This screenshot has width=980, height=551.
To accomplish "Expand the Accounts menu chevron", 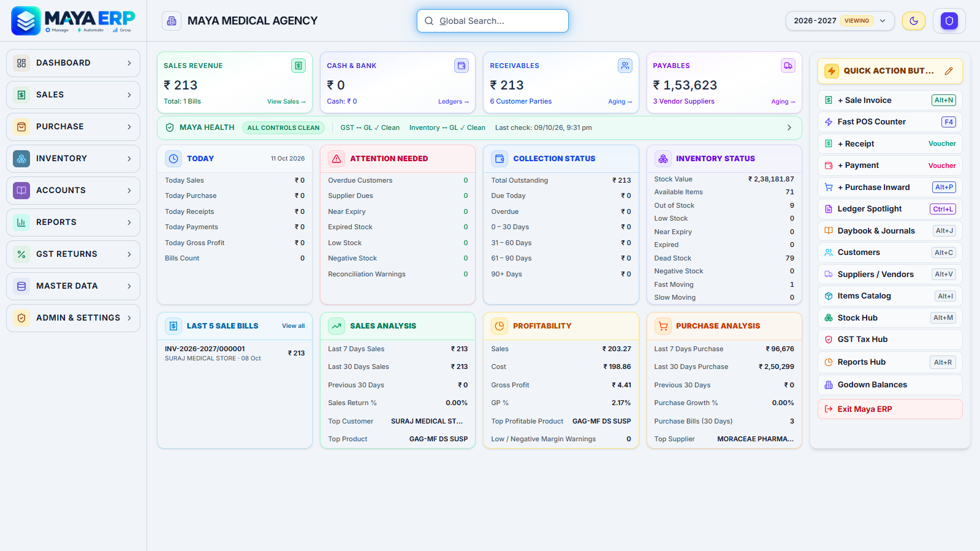I will (129, 191).
